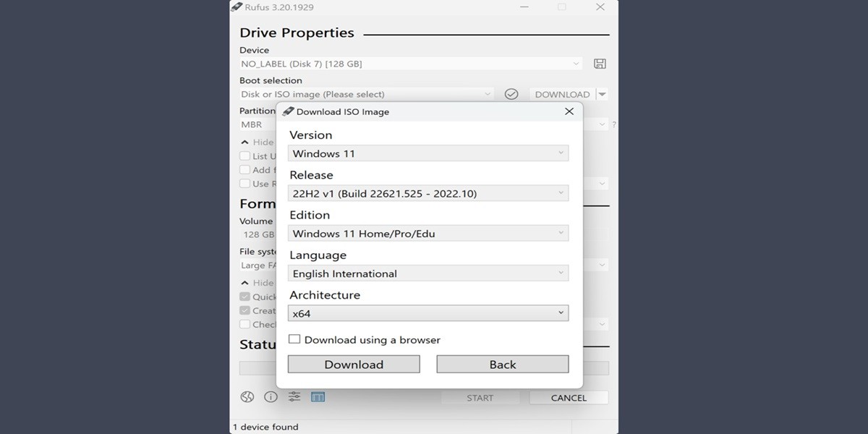This screenshot has height=434, width=868.
Task: Enable Download using a browser
Action: [294, 339]
